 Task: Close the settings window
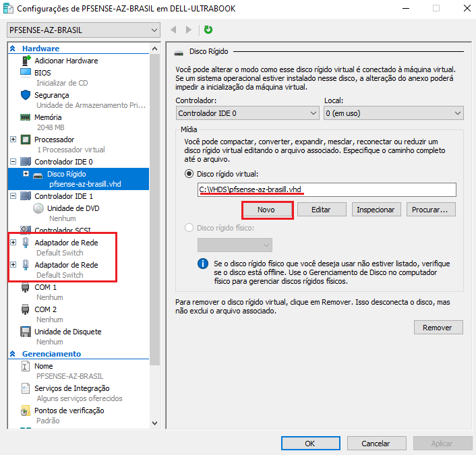pos(467,8)
